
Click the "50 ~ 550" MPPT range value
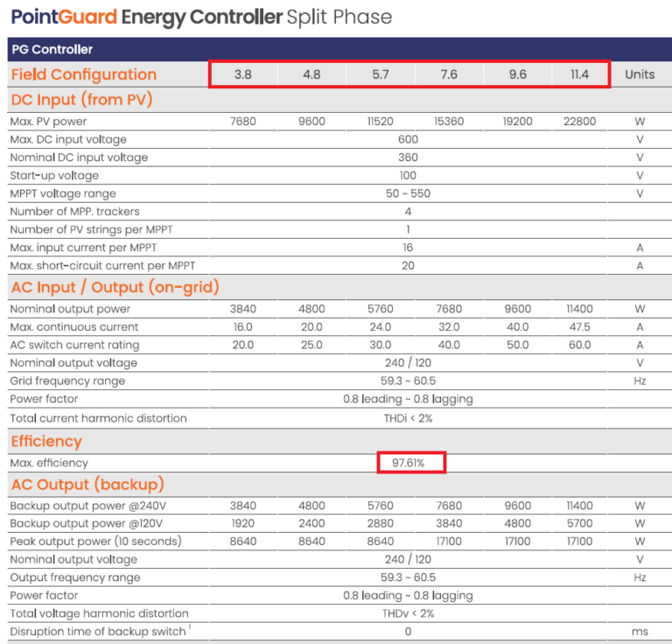(x=408, y=193)
